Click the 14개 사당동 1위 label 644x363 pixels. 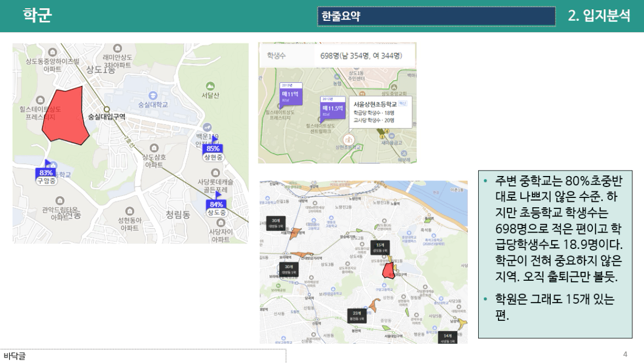(x=447, y=338)
